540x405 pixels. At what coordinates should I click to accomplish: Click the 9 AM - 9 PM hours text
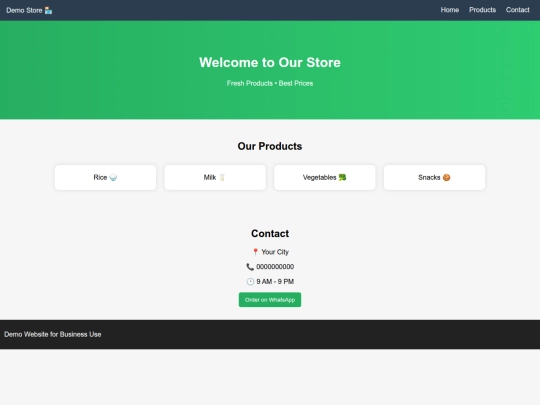coord(275,282)
